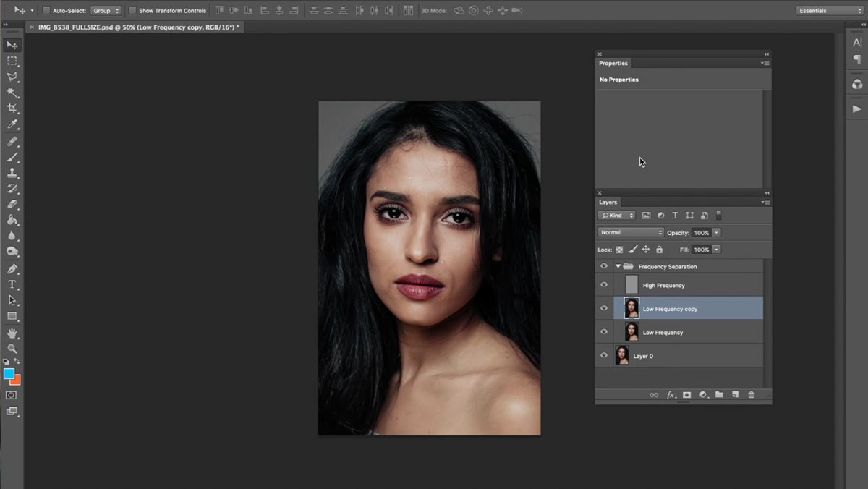Select the Crop tool
The height and width of the screenshot is (489, 868).
click(x=12, y=109)
